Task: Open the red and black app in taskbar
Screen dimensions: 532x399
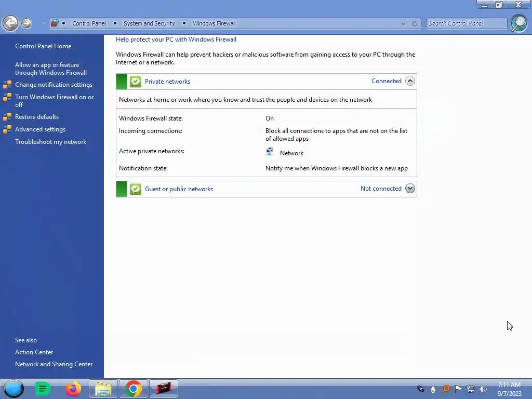Action: [x=164, y=389]
